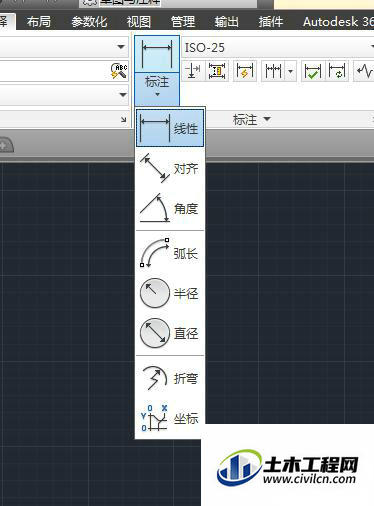The image size is (374, 506).
Task: Open the 输出 ribbon tab
Action: (227, 22)
